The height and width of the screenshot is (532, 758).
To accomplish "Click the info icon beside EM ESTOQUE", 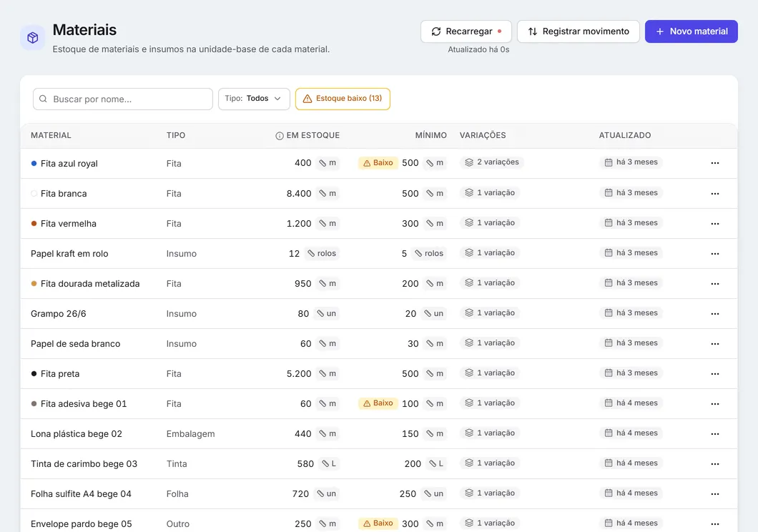I will tap(280, 136).
